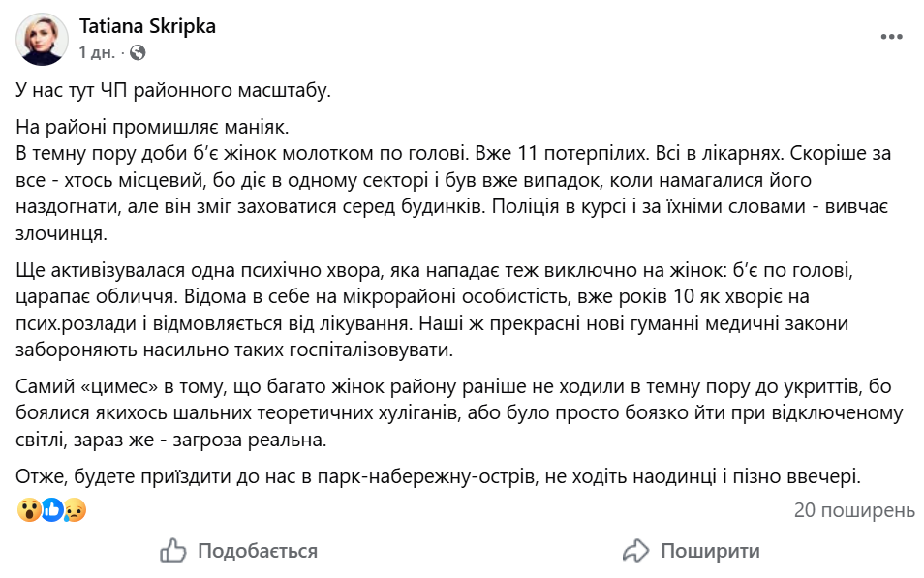The width and height of the screenshot is (924, 578).
Task: View the "20 поширень" shares list
Action: click(x=854, y=509)
